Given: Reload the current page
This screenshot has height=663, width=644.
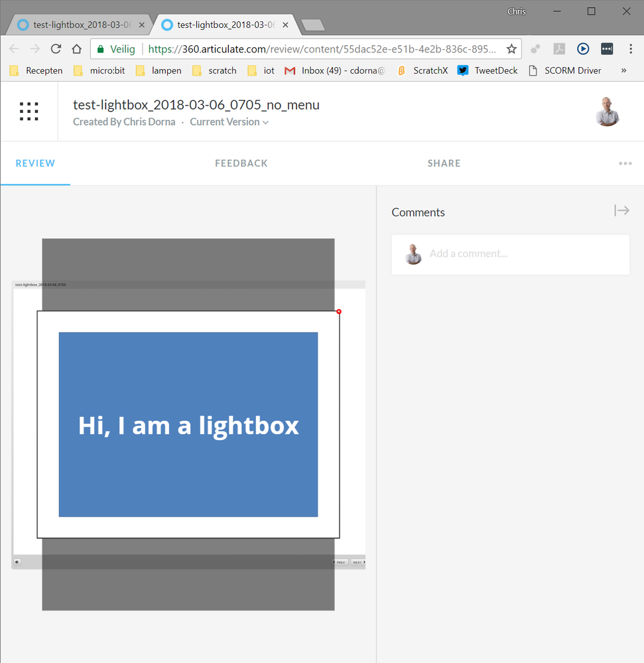Looking at the screenshot, I should (56, 49).
